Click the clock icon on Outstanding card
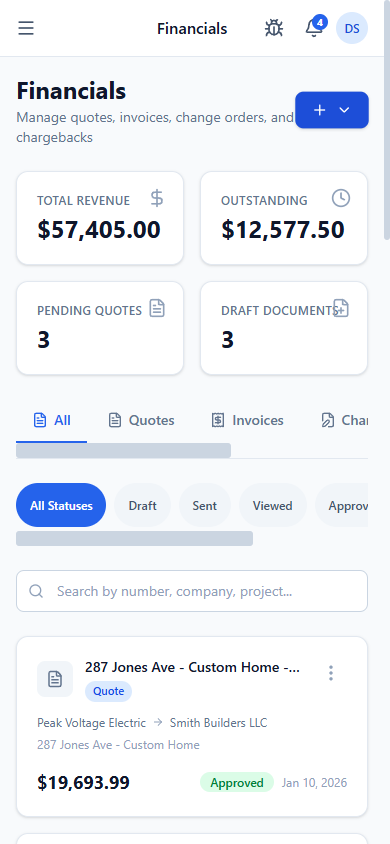The width and height of the screenshot is (390, 844). [341, 199]
